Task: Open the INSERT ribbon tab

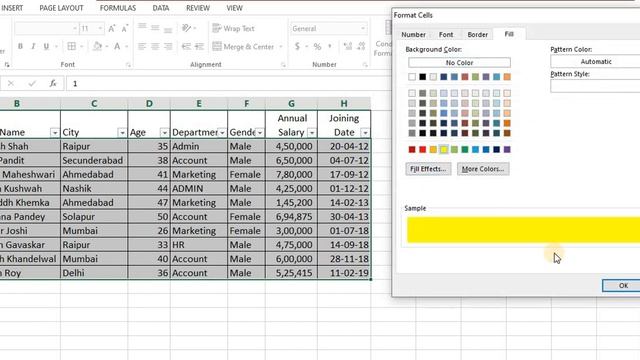Action: tap(12, 8)
